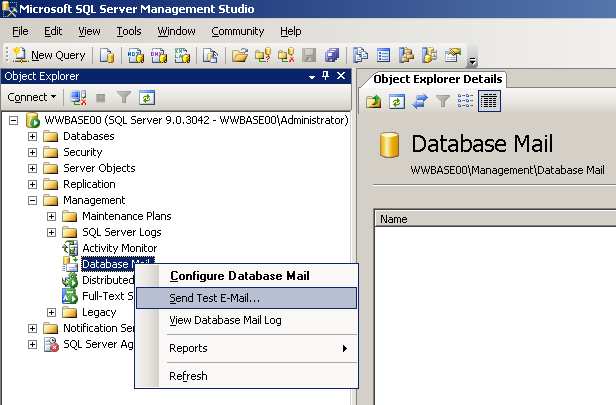Toggle the Object Explorer auto-hide pin
616x405 pixels.
click(325, 75)
